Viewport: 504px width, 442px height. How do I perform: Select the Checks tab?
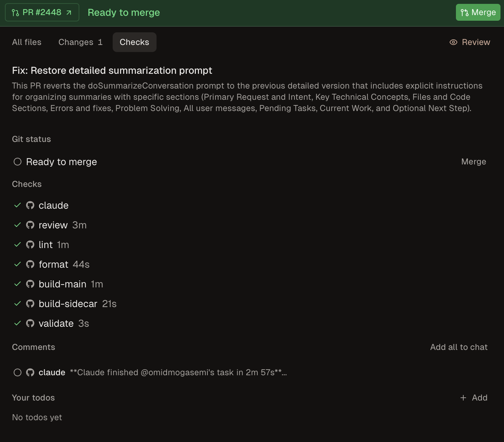click(134, 42)
